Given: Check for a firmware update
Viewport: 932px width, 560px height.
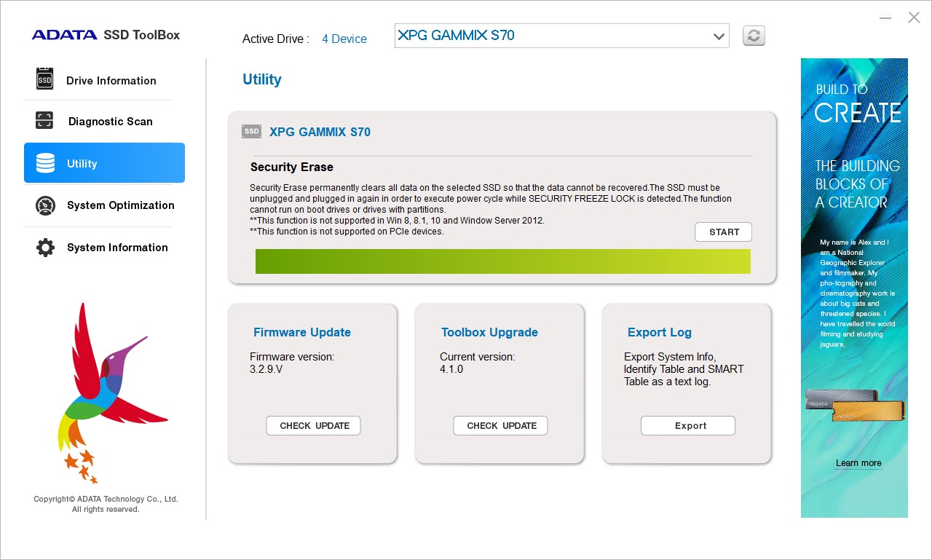Looking at the screenshot, I should (x=314, y=426).
